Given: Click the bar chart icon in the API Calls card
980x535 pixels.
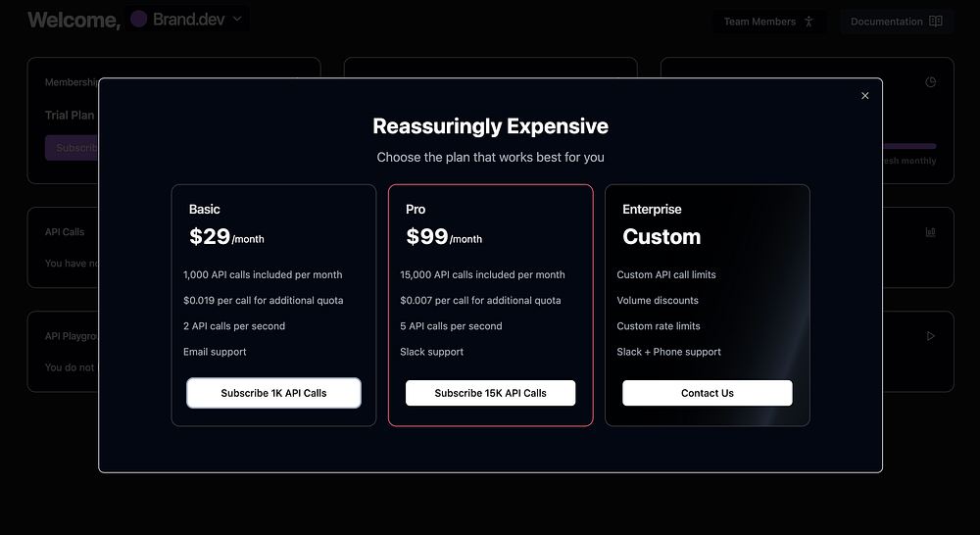Looking at the screenshot, I should coord(930,232).
